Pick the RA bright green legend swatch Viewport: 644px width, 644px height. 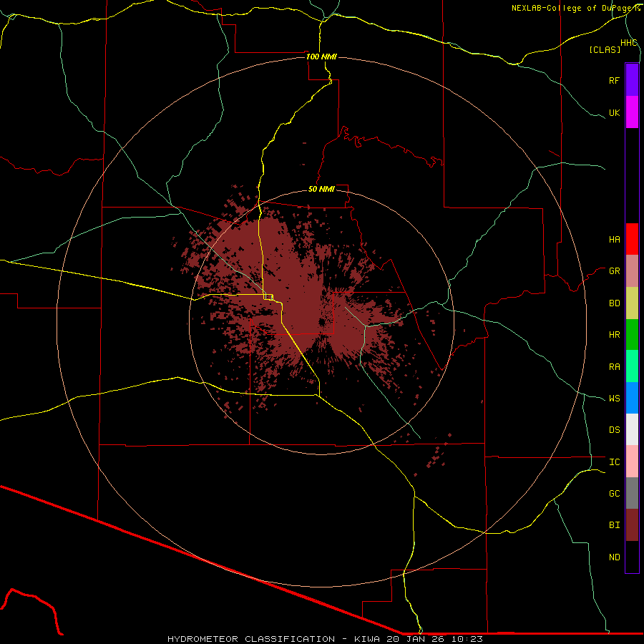point(632,366)
